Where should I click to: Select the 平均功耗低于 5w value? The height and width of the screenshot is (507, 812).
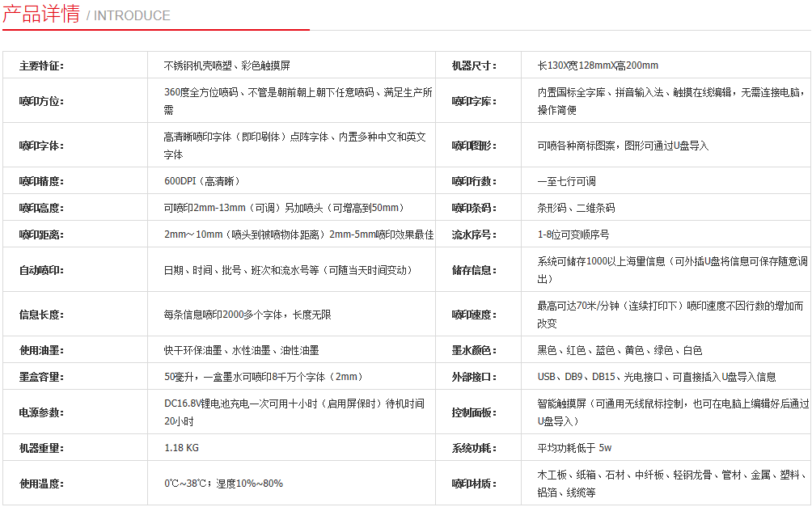click(x=574, y=448)
